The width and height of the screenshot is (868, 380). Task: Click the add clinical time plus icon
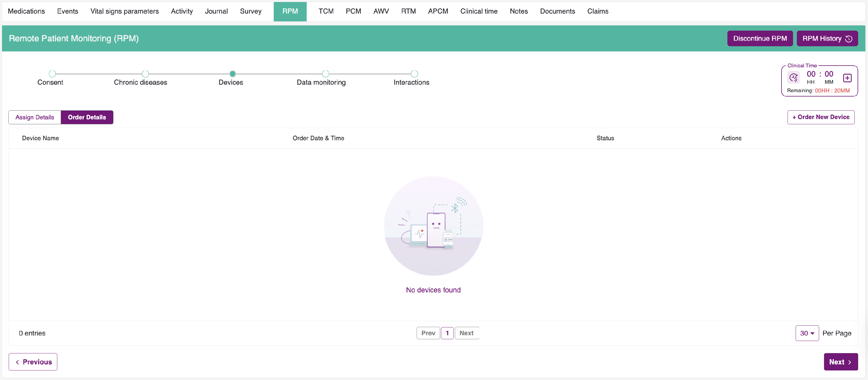coord(847,78)
